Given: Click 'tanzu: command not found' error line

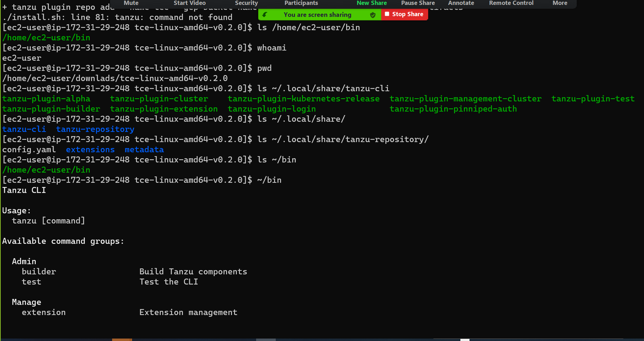Looking at the screenshot, I should point(174,17).
